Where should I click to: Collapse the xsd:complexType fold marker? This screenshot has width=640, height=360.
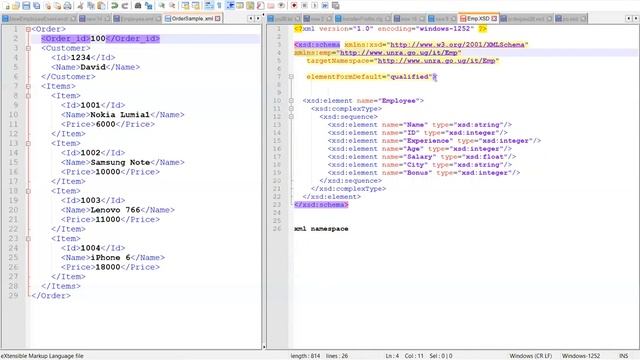(x=291, y=109)
